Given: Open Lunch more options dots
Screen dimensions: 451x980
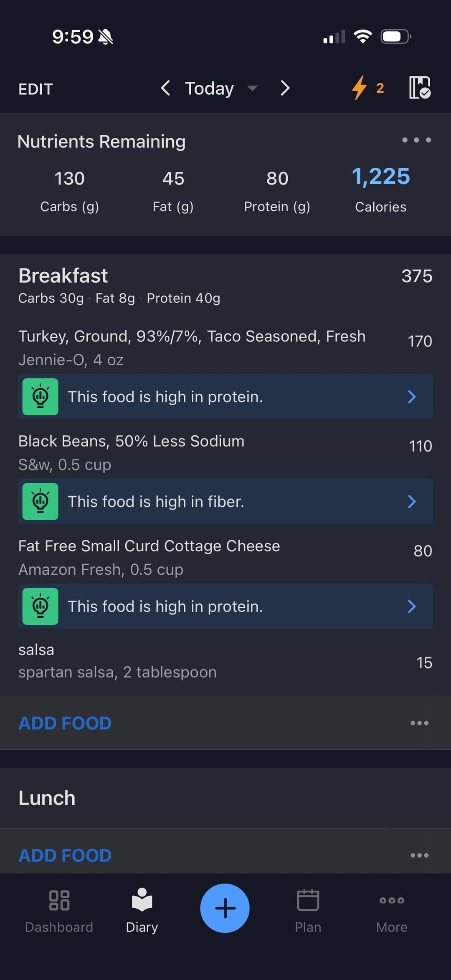Looking at the screenshot, I should point(419,855).
